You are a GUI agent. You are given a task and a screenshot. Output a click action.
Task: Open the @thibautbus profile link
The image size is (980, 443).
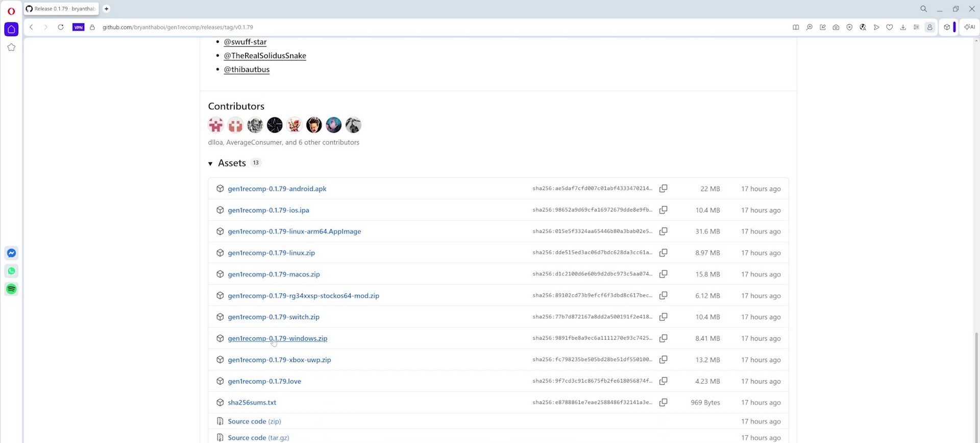click(x=247, y=69)
